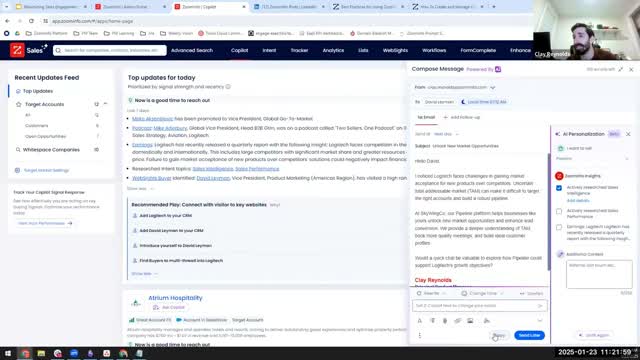Open File Explorer from the taskbar

point(41,353)
